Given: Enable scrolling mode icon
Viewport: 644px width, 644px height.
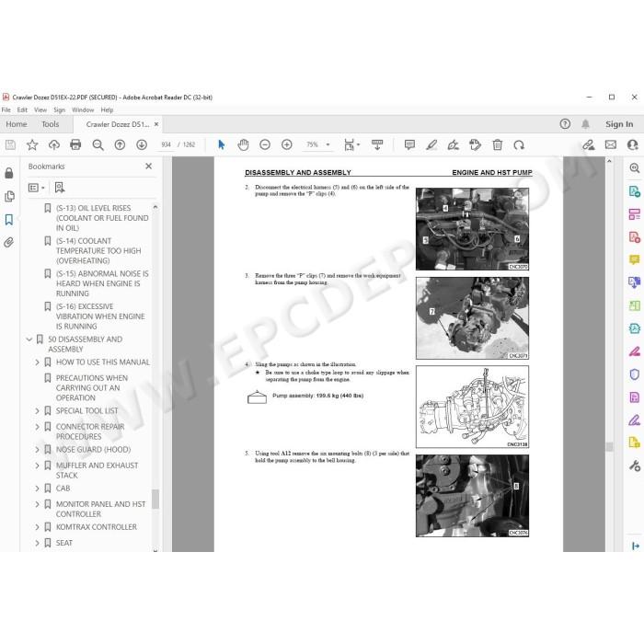Looking at the screenshot, I should pos(377,144).
